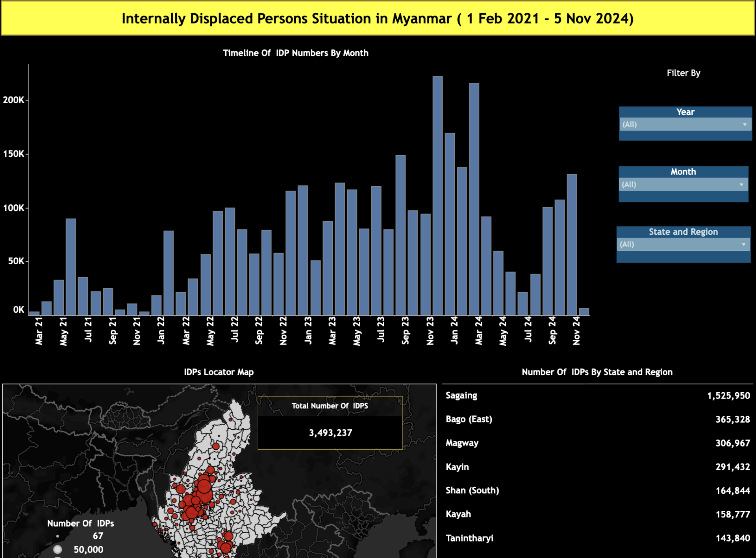Click the 67 legend dot
The image size is (756, 558).
coord(58,536)
